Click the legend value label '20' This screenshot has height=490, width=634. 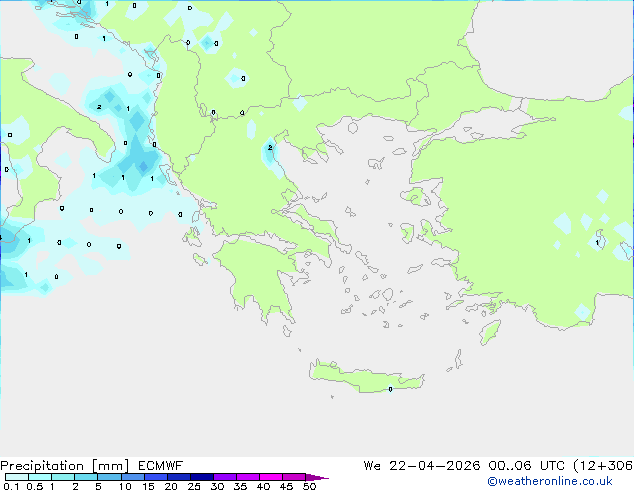click(171, 486)
